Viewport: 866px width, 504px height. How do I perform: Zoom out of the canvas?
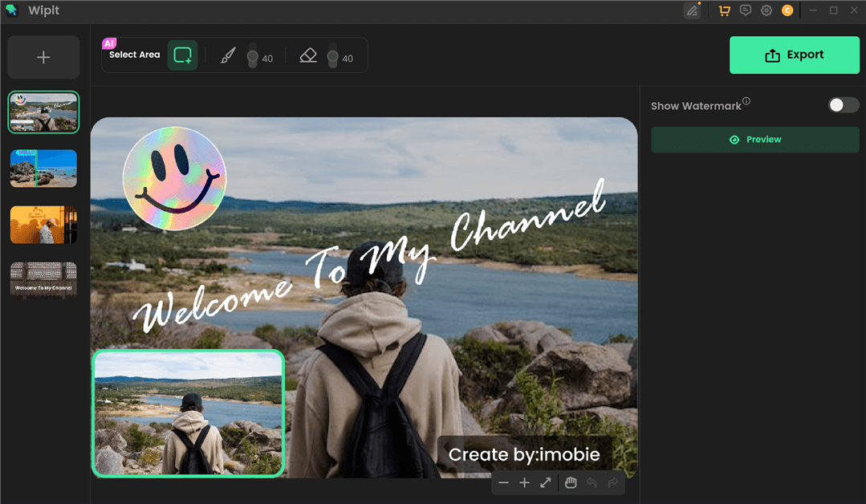click(x=504, y=482)
